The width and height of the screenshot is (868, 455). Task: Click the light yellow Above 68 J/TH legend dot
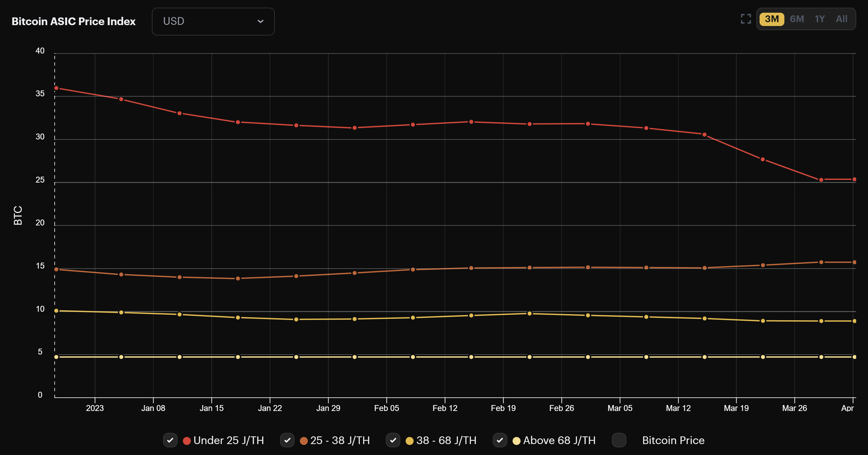(x=517, y=440)
